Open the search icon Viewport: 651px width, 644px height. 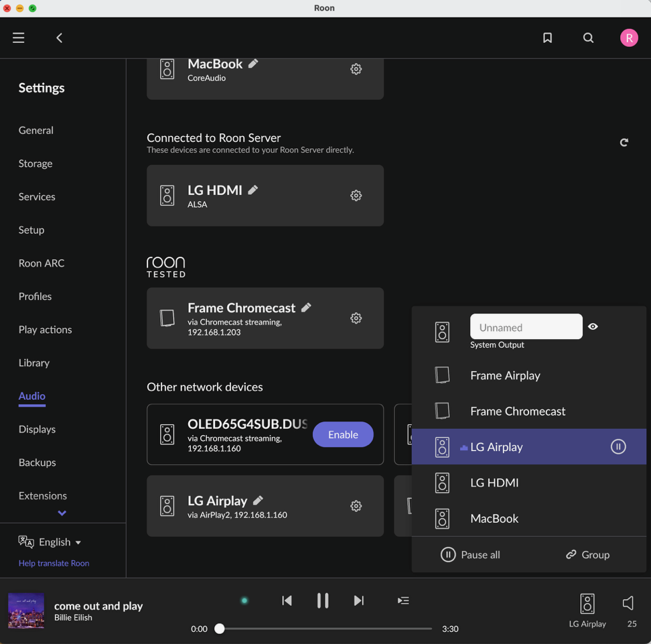[x=588, y=38]
